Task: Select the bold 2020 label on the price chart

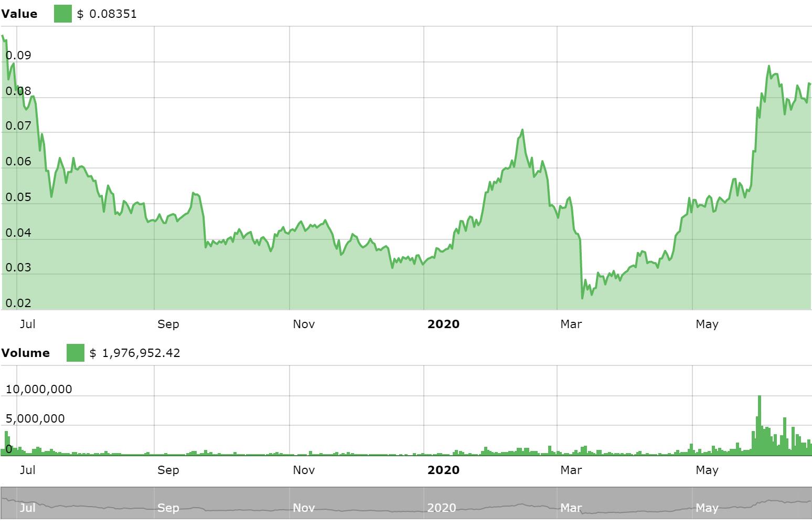Action: tap(443, 324)
